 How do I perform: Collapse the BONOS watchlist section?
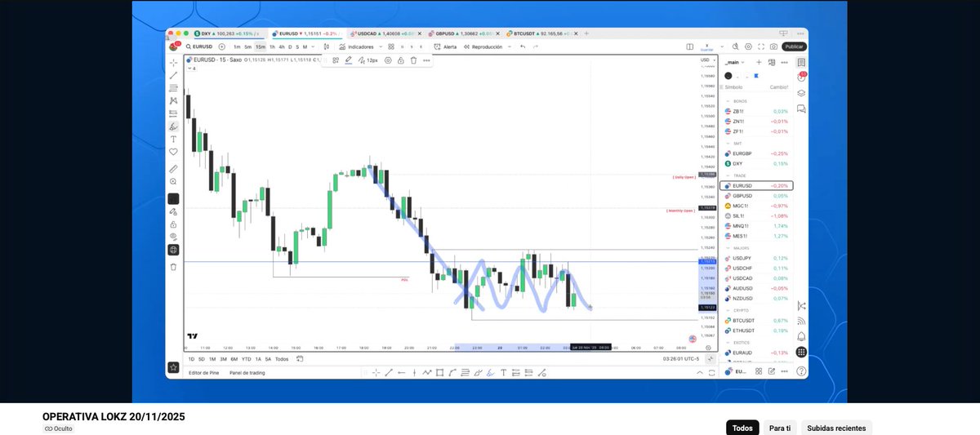pos(728,101)
